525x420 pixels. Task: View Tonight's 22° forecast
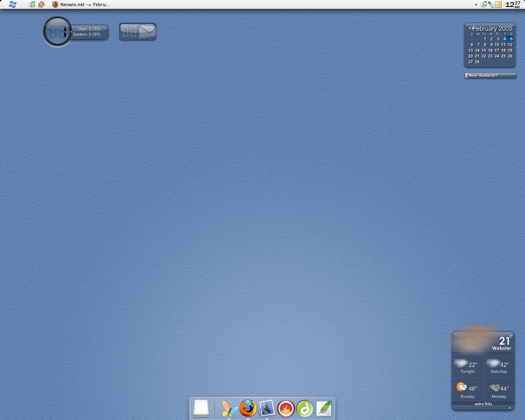pos(467,365)
